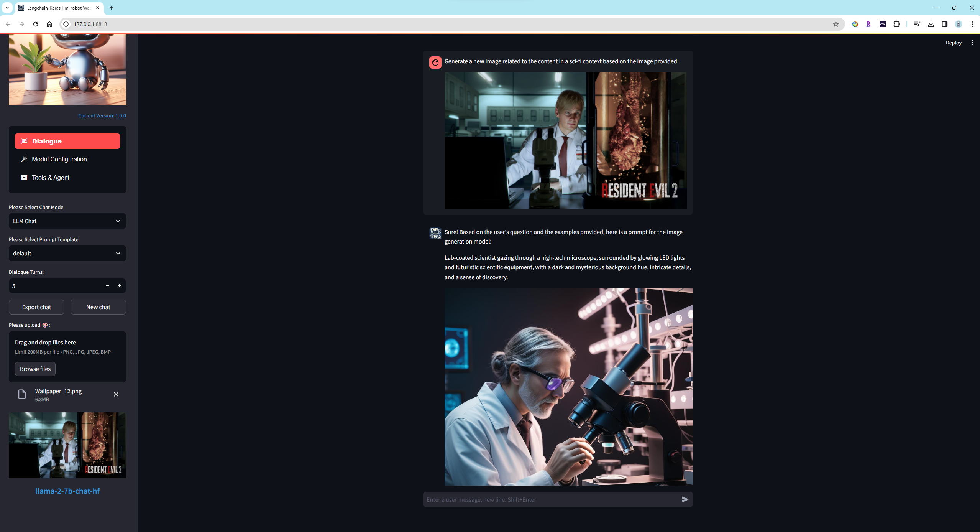Open browser extensions puzzle icon

(896, 24)
